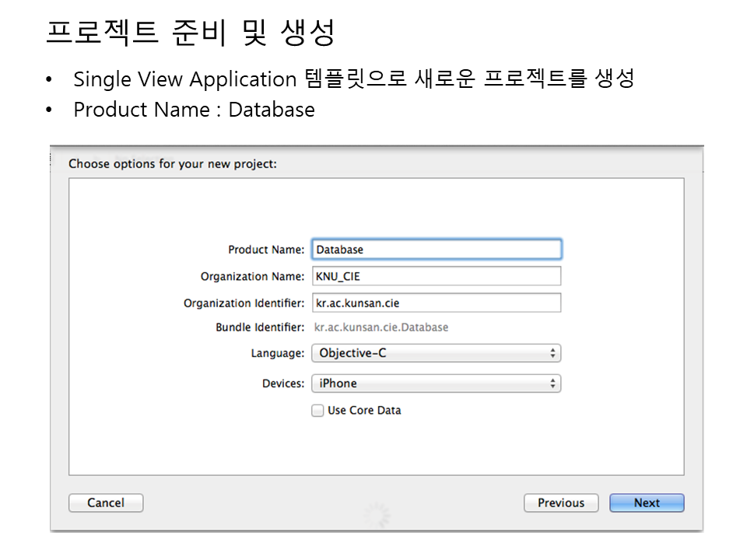747x560 pixels.
Task: Click the "Organization Identifier:" form label
Action: [244, 303]
